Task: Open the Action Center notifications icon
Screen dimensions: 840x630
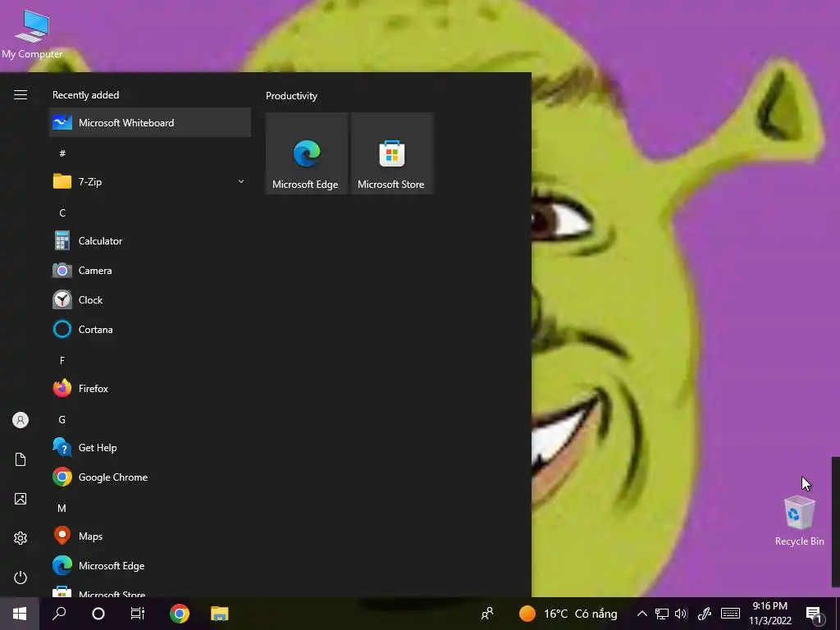Action: point(814,614)
